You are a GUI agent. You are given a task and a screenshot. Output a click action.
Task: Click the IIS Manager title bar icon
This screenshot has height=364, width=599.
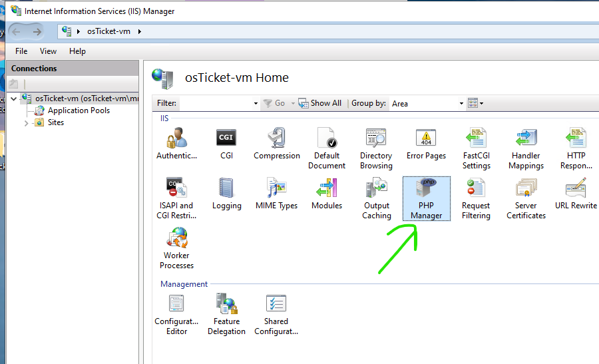click(x=16, y=11)
